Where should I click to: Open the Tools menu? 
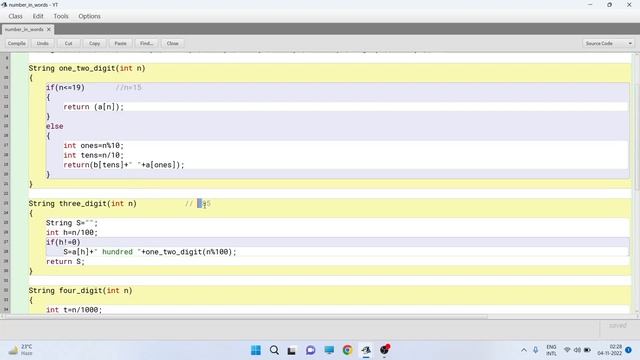click(61, 16)
